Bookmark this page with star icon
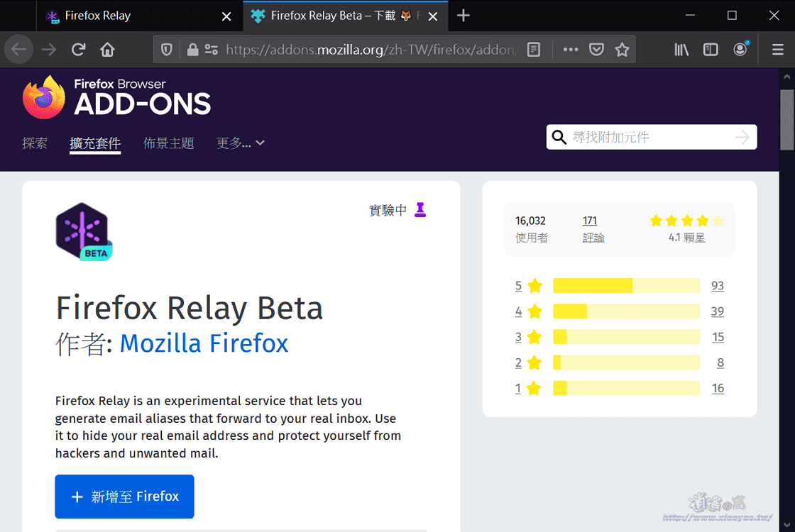The image size is (795, 532). pos(622,50)
